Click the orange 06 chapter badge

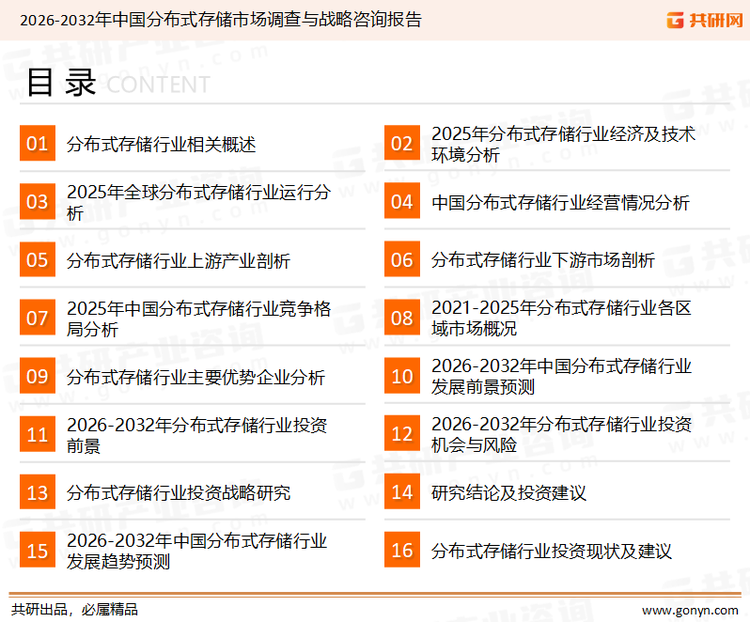(402, 259)
